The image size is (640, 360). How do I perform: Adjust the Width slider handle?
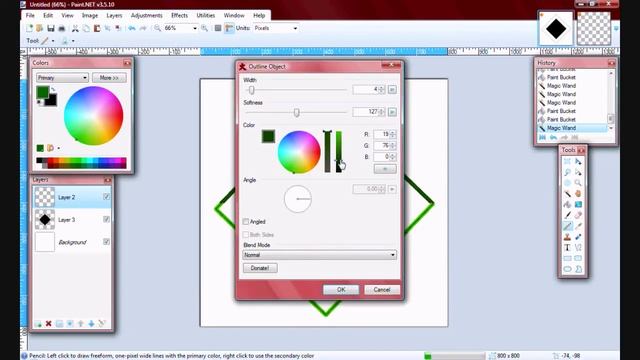251,90
